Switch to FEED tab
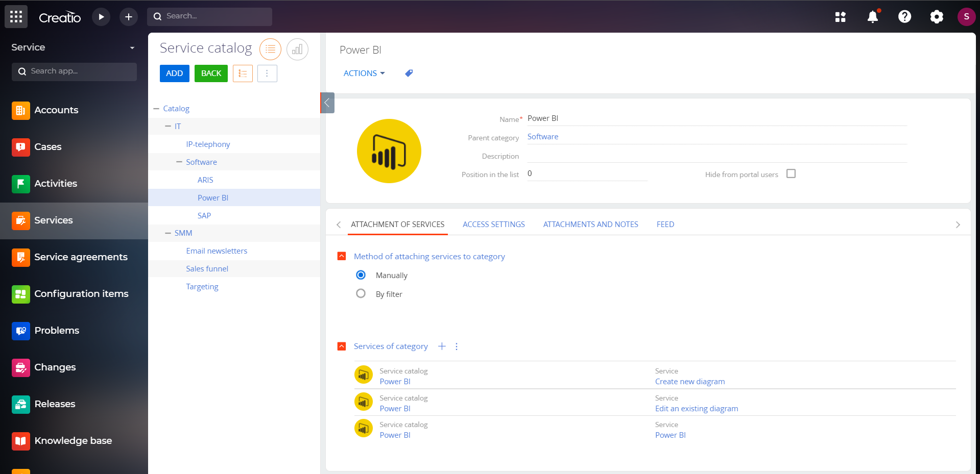Image resolution: width=980 pixels, height=474 pixels. coord(665,224)
